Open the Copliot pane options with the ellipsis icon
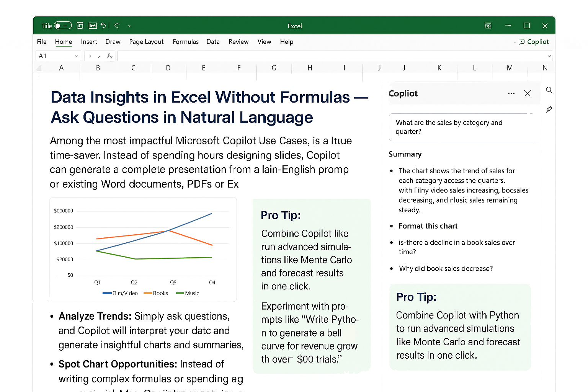Image resolution: width=588 pixels, height=392 pixels. [511, 93]
